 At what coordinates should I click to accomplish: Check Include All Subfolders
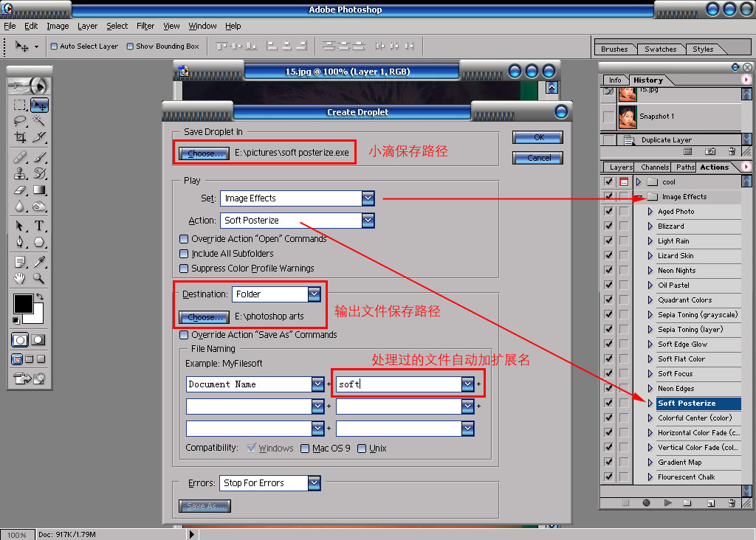tap(184, 254)
